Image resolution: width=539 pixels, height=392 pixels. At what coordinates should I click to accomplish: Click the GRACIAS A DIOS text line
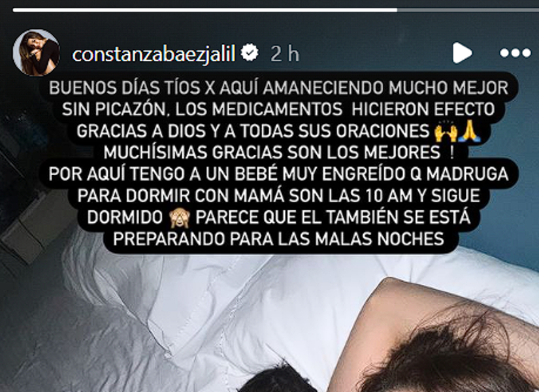(279, 131)
